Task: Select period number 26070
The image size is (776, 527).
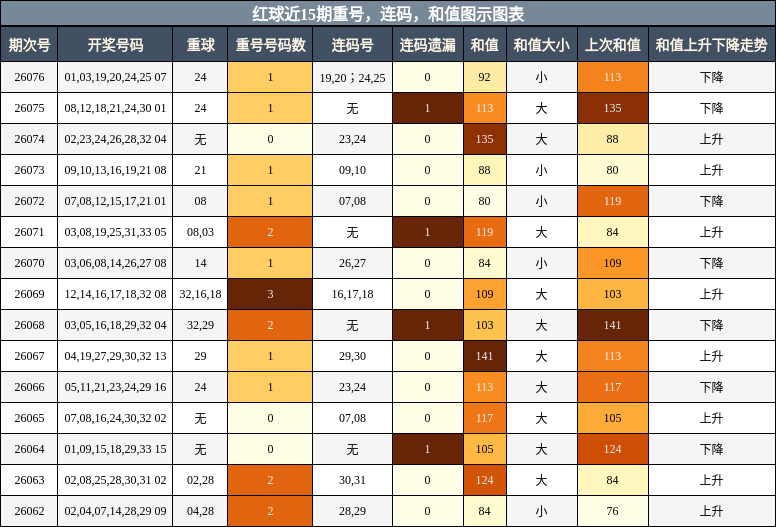Action: tap(29, 263)
